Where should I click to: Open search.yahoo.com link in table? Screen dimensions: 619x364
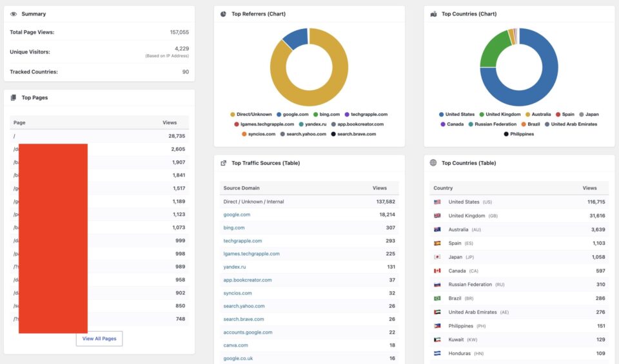tap(244, 306)
